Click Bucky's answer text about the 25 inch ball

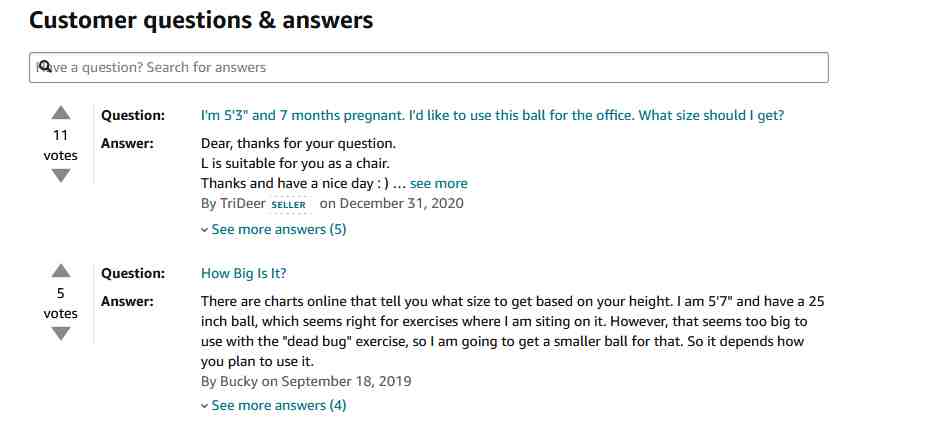(x=512, y=331)
